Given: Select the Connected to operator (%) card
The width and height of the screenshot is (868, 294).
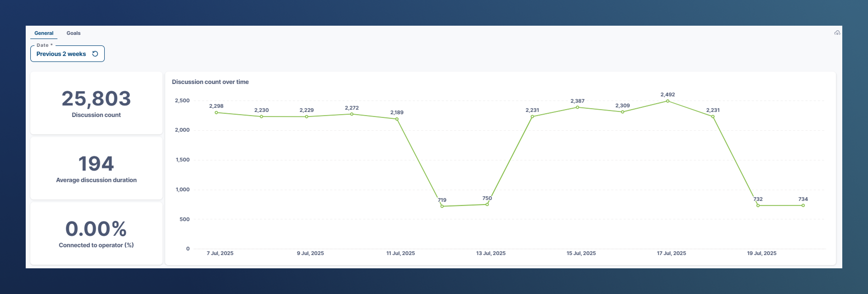Looking at the screenshot, I should (x=96, y=233).
